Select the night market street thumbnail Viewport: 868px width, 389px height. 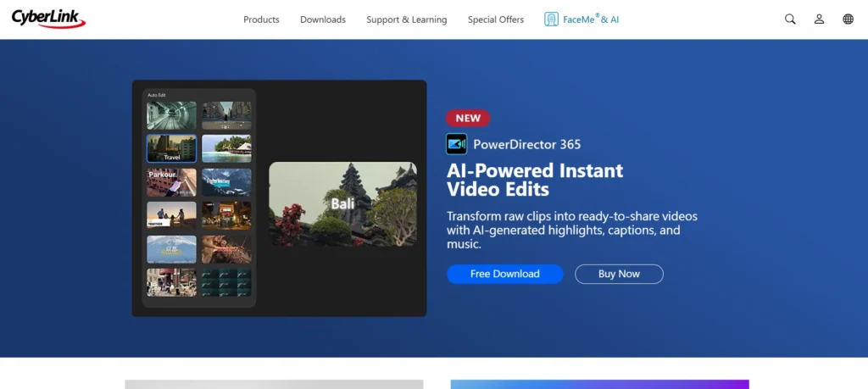226,216
